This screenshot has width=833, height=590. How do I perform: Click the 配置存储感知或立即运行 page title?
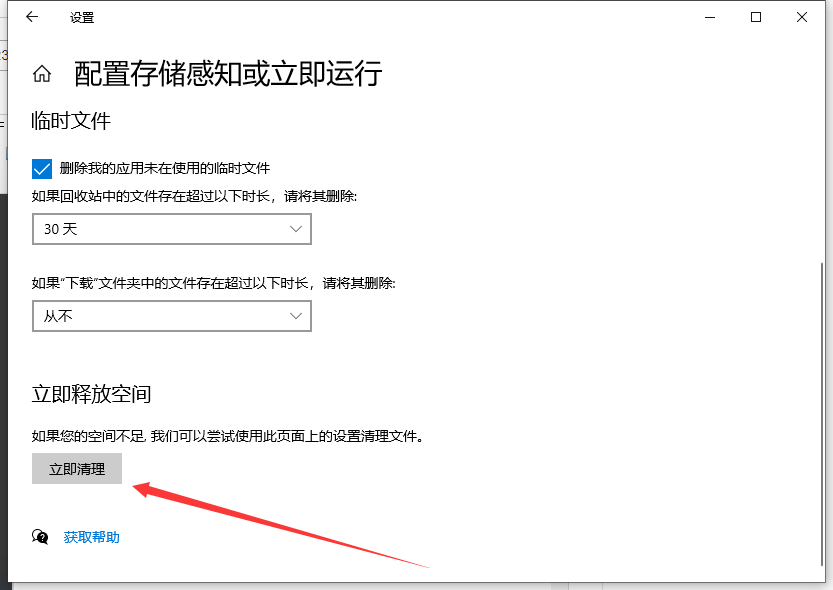point(228,74)
